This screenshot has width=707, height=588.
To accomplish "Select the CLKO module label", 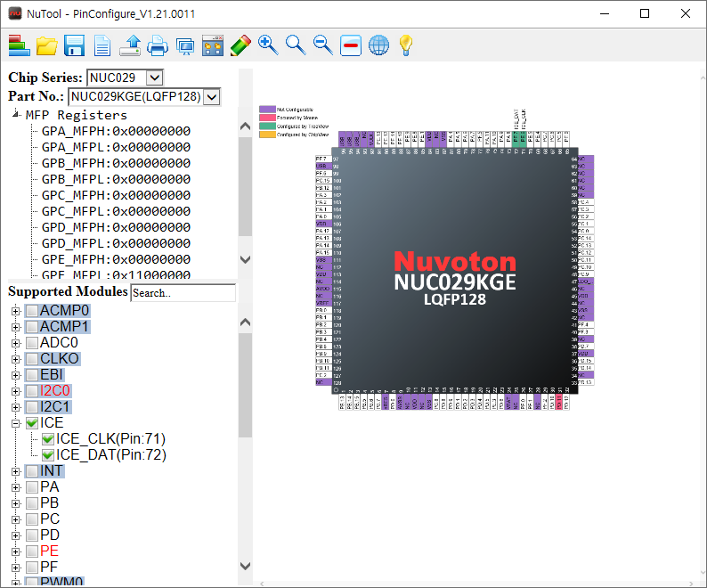I will (60, 359).
